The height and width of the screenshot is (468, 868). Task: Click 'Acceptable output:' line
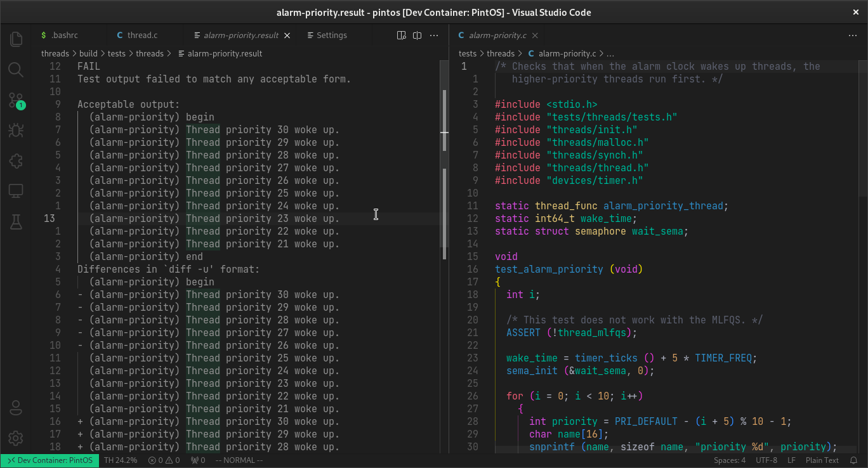[x=129, y=105]
